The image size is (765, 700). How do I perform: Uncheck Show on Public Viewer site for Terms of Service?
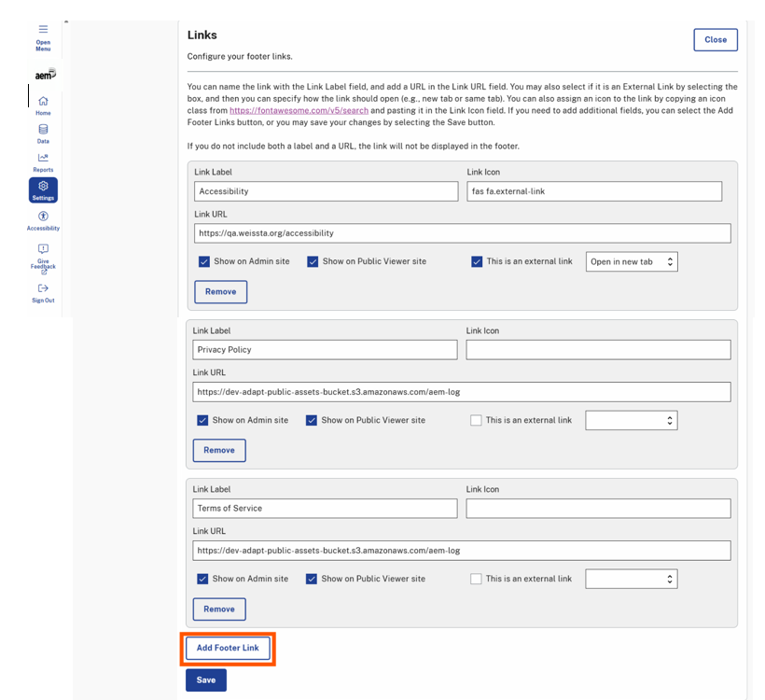tap(313, 579)
